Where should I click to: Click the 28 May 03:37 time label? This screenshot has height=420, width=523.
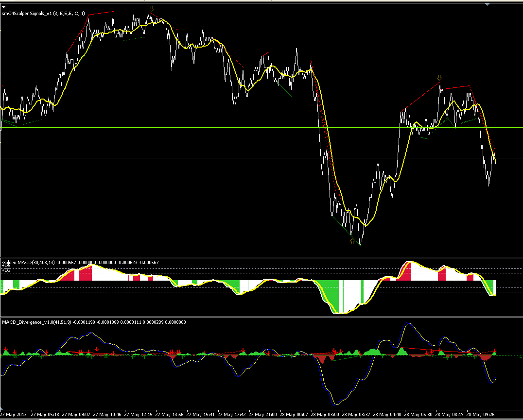tap(356, 414)
